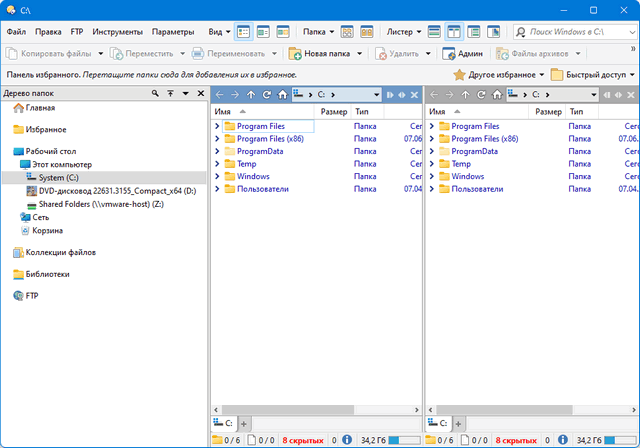
Task: Open the left pane path history dropdown
Action: coord(376,95)
